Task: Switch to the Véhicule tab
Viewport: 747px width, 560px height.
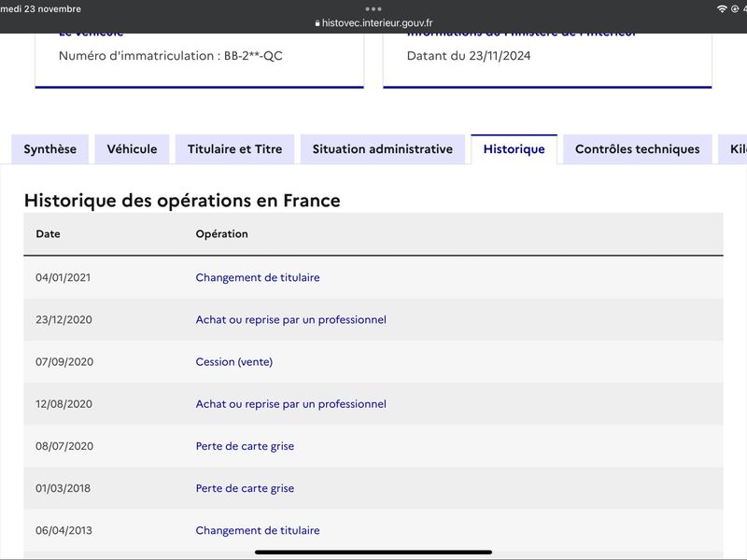Action: 132,149
